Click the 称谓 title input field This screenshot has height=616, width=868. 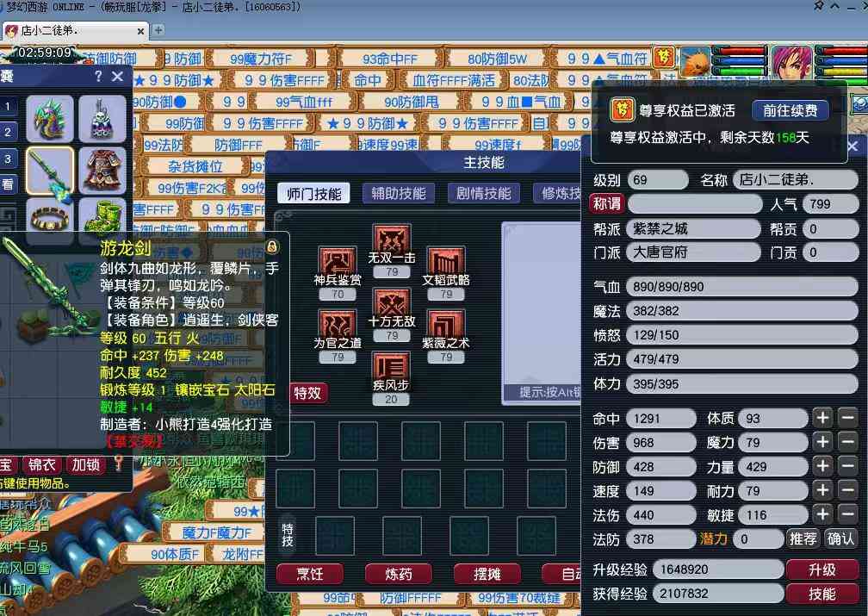tap(695, 204)
